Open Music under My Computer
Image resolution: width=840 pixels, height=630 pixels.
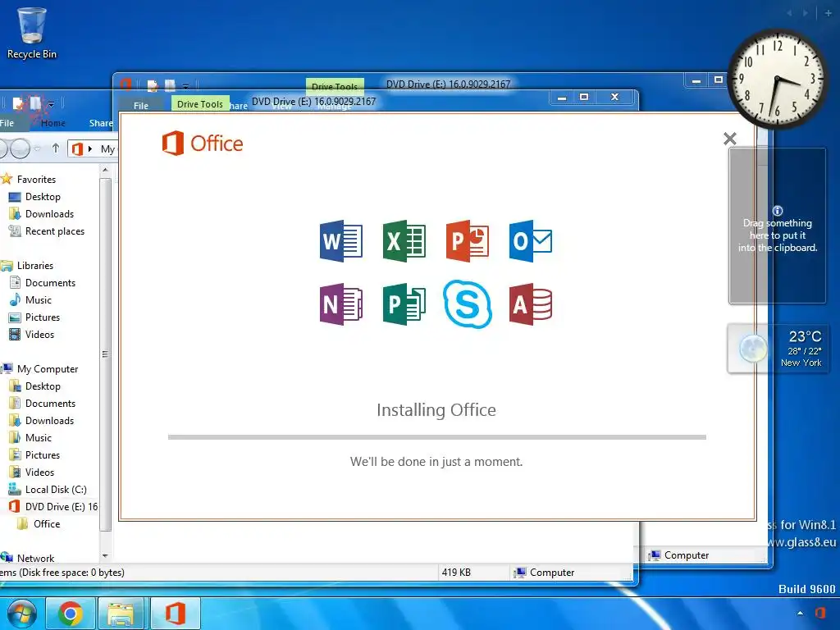[30, 438]
